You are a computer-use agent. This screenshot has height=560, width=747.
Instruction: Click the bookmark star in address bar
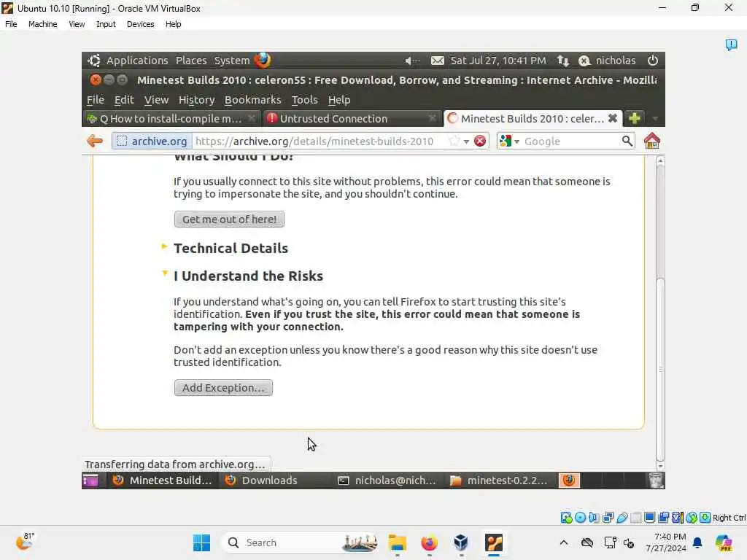point(454,141)
